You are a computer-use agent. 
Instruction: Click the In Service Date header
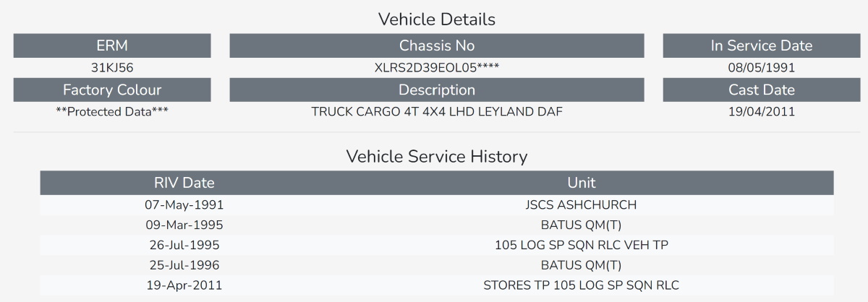(x=762, y=46)
